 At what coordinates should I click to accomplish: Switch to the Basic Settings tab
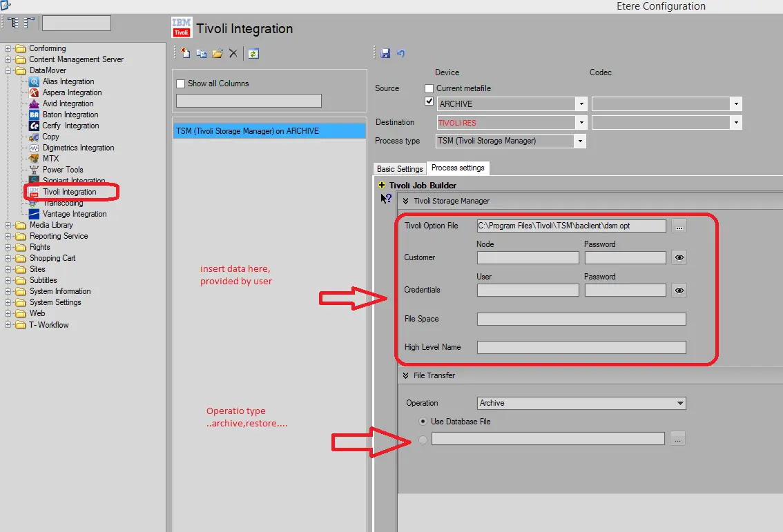click(x=400, y=169)
